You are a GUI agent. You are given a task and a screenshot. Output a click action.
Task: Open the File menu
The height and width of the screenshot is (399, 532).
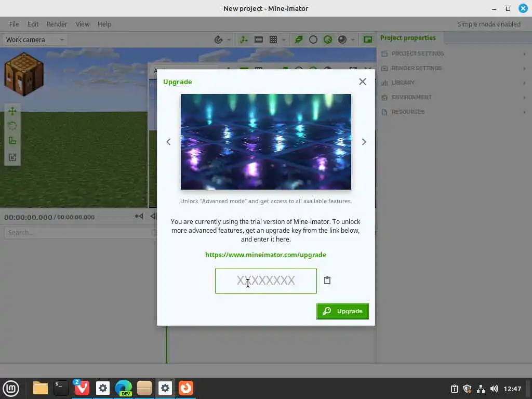click(14, 24)
